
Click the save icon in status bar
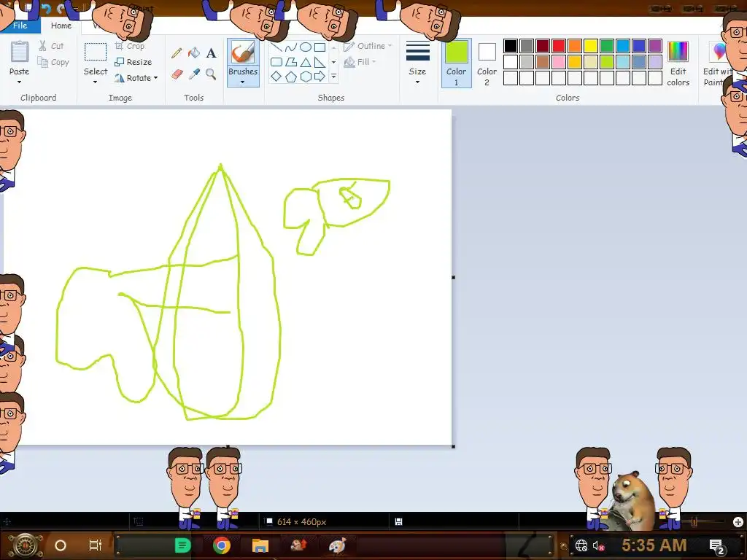(399, 522)
